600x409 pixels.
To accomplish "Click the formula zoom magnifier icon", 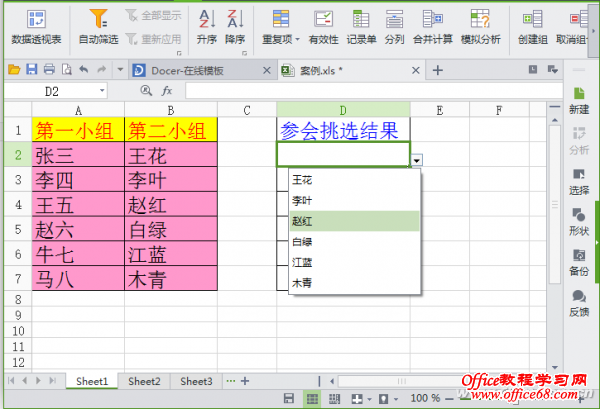I will [x=146, y=91].
